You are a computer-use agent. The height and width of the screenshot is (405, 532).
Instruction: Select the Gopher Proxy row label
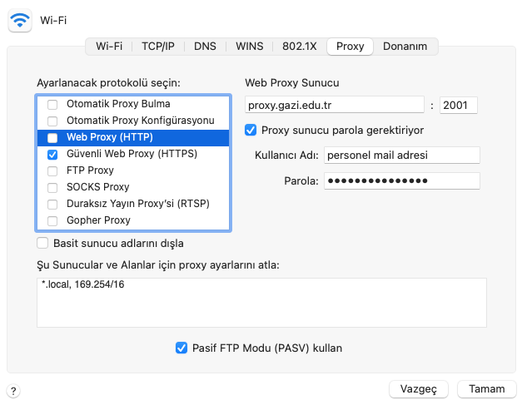pyautogui.click(x=98, y=220)
